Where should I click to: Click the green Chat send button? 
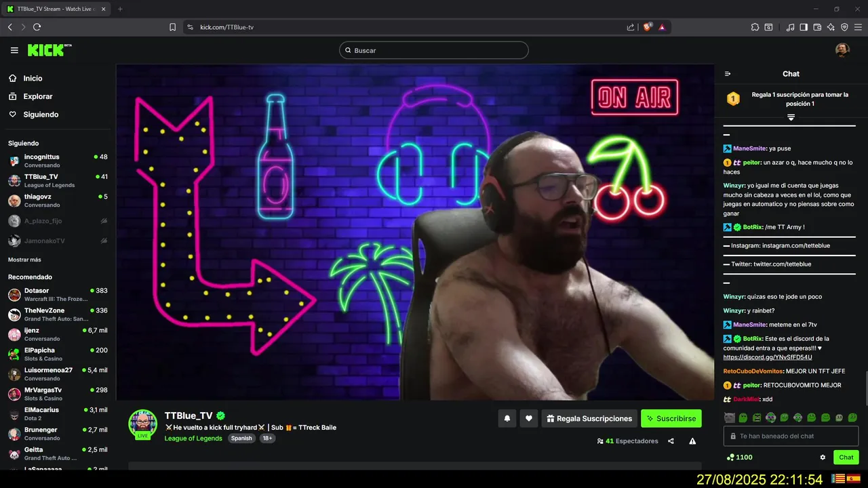(846, 457)
